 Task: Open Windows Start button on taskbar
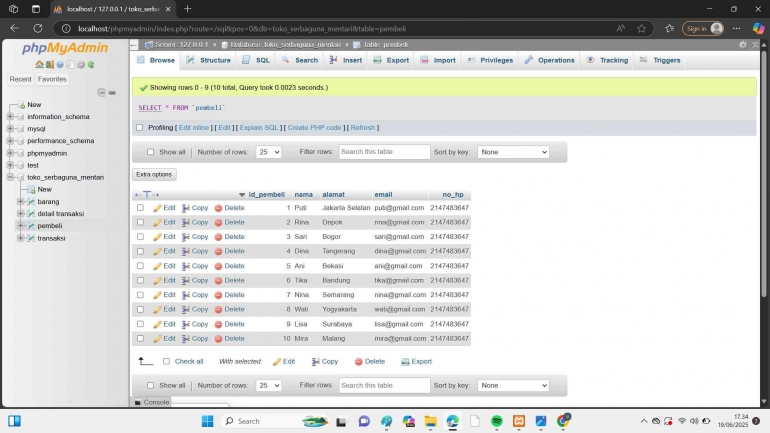tap(208, 421)
